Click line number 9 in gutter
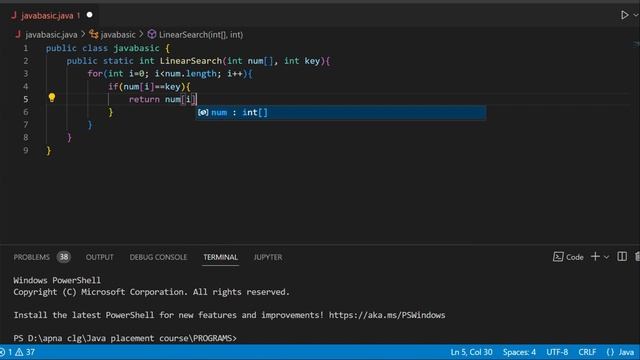 (26, 150)
